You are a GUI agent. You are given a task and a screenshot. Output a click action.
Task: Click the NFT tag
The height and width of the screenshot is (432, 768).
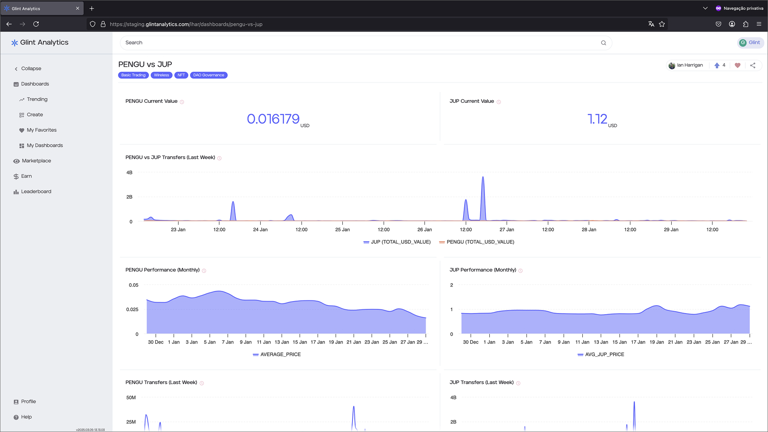click(x=181, y=75)
